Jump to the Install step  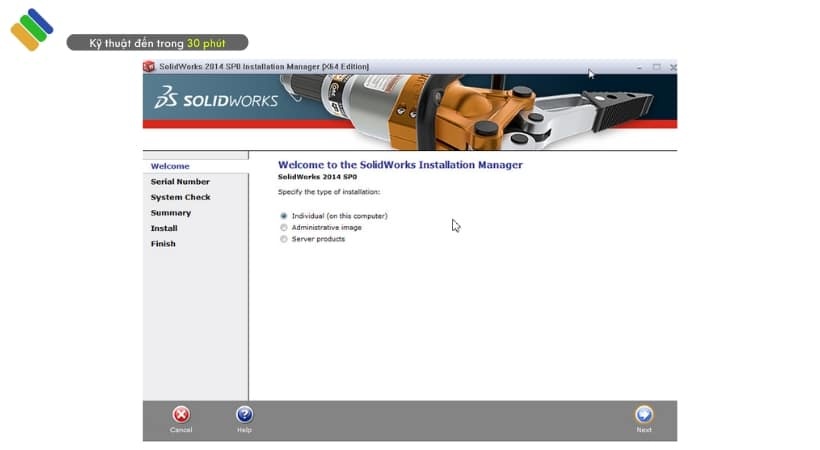click(x=164, y=228)
